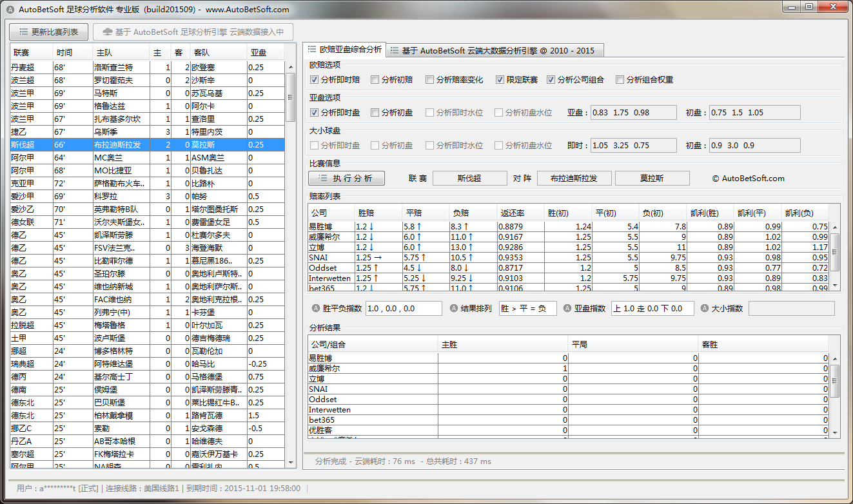Screen dimensions: 853x504
Task: Toggle the 限定联赛 checkbox
Action: coord(500,80)
